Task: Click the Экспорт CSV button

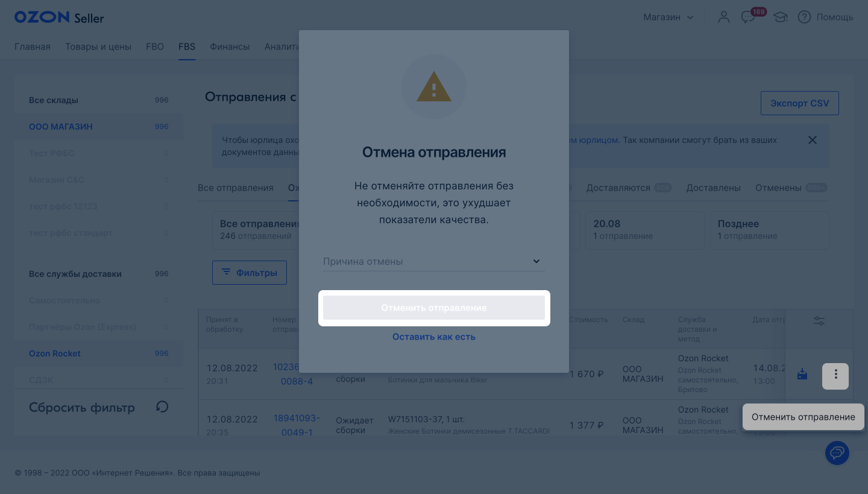Action: point(800,103)
